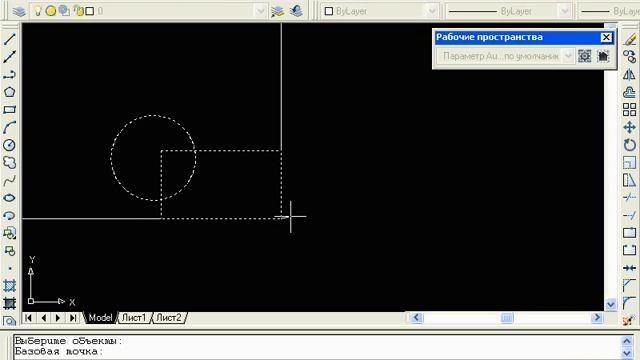Select the Copy objects tool
This screenshot has height=360, width=640.
tap(629, 57)
